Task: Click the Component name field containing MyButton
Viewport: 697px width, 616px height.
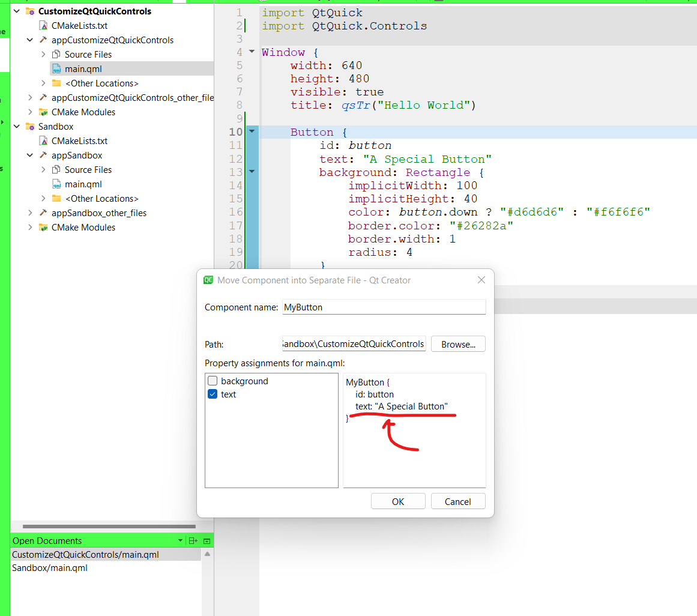Action: [384, 307]
